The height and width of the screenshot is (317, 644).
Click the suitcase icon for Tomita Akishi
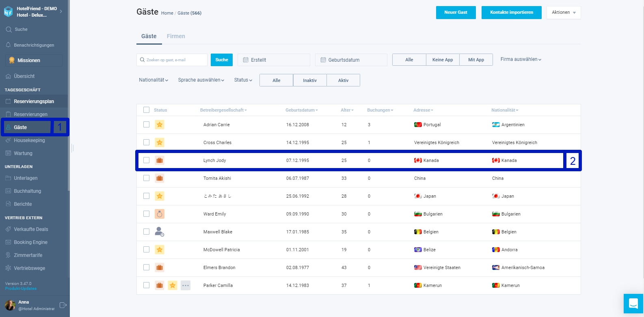160,178
